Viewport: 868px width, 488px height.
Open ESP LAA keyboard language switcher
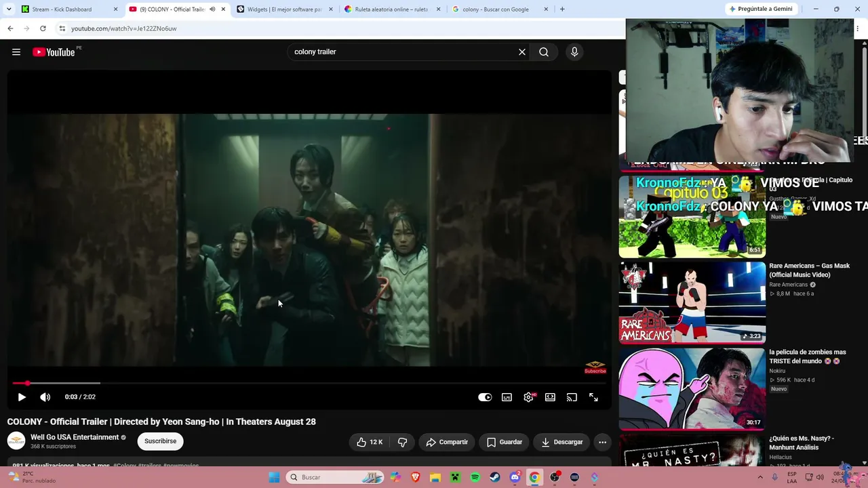792,477
